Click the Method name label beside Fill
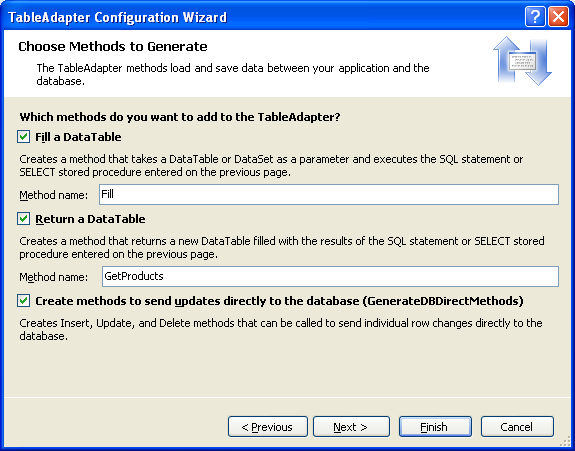The image size is (575, 451). pos(54,195)
